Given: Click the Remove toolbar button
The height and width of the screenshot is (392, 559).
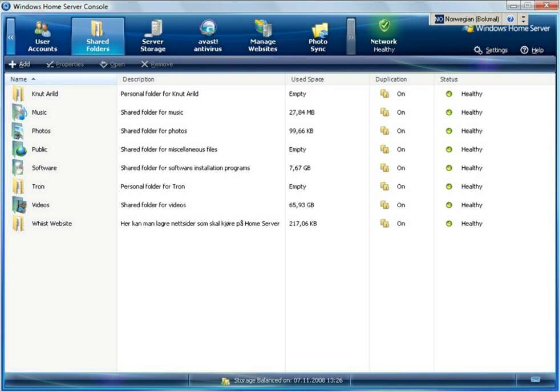Looking at the screenshot, I should [x=157, y=64].
